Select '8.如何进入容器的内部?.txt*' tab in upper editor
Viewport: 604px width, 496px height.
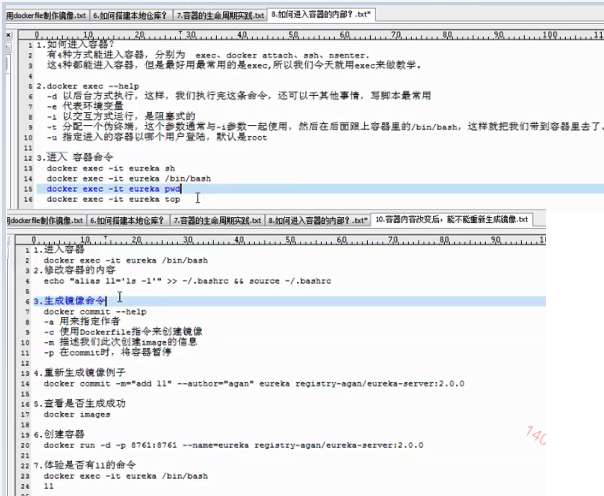click(x=321, y=15)
